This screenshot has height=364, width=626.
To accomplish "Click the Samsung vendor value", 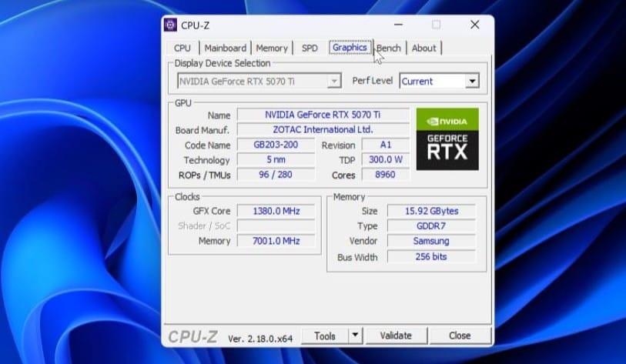I will (431, 241).
